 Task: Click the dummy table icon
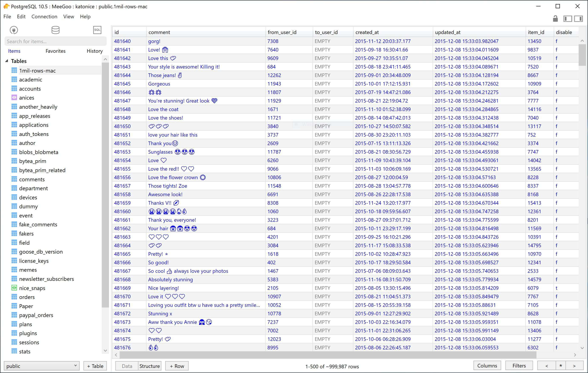[x=14, y=206]
